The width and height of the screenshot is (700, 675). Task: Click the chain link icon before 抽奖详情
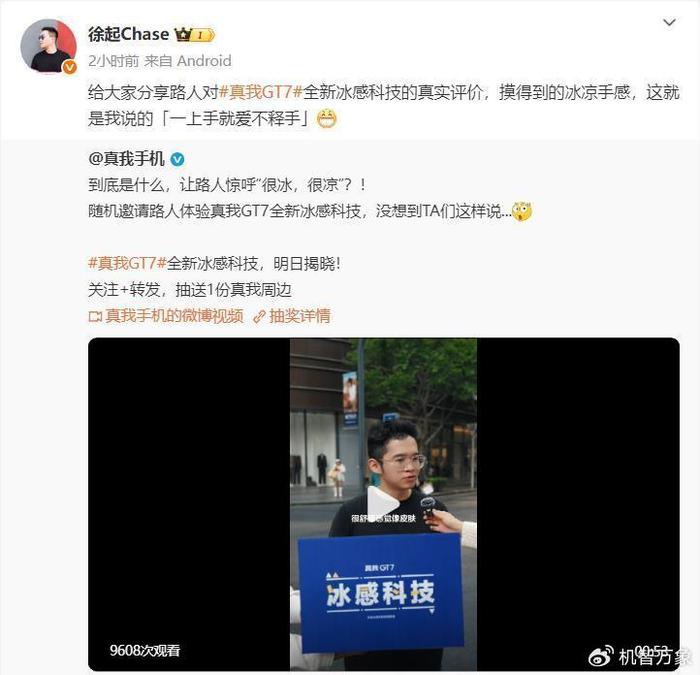tap(259, 317)
